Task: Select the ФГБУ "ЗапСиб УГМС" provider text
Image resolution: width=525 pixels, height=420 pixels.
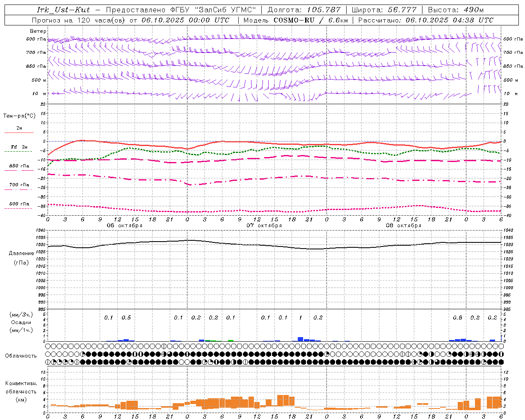Action: pos(213,10)
